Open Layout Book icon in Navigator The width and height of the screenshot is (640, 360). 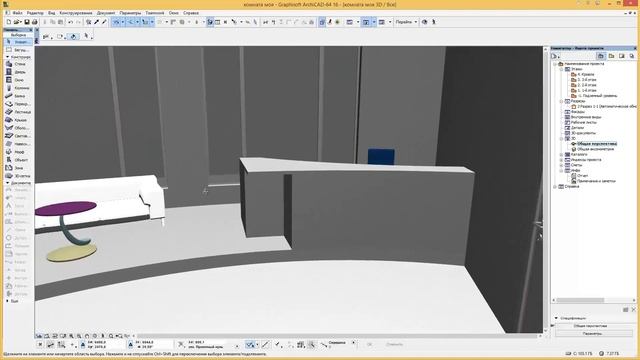622,56
